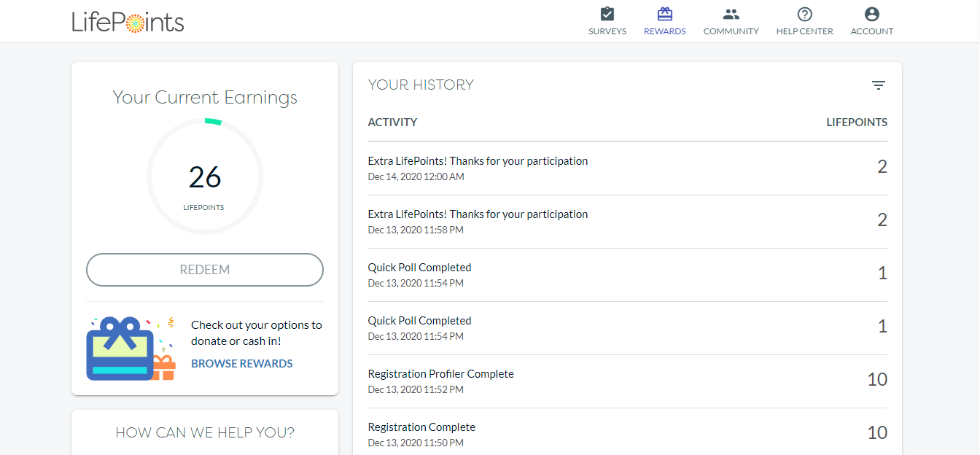Click the ACTIVITY column header
This screenshot has height=455, width=980.
click(x=392, y=122)
